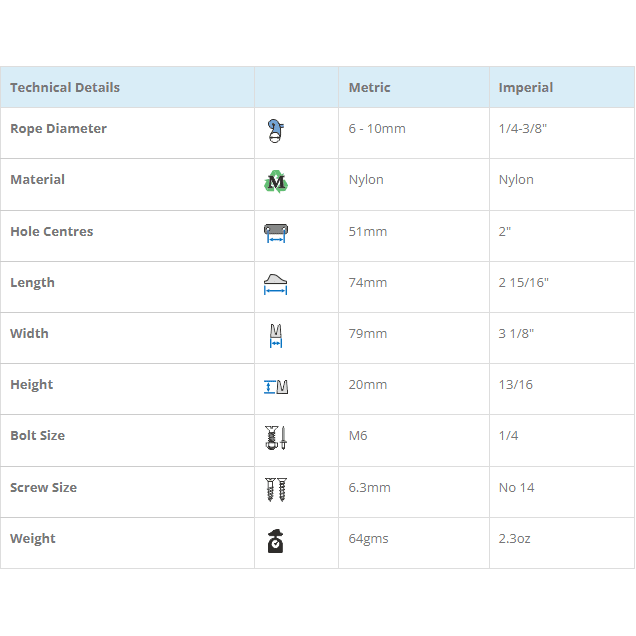Click the length measurement icon
This screenshot has width=636, height=636.
pyautogui.click(x=276, y=284)
